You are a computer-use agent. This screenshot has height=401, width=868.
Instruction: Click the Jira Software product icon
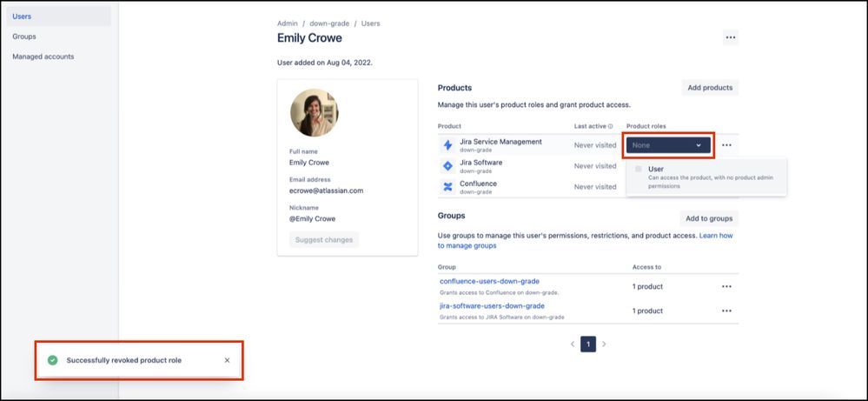(447, 166)
